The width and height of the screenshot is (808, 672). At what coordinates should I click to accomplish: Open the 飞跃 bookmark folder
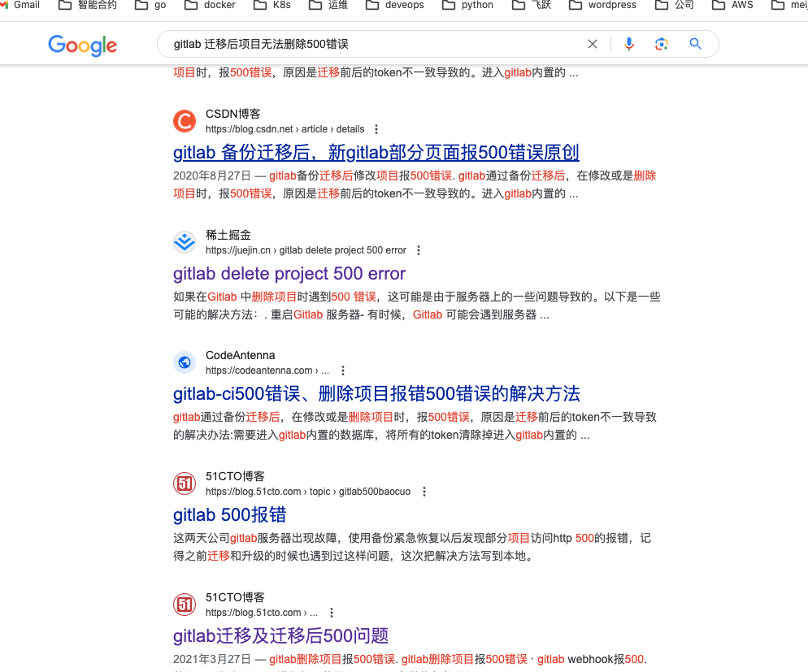[532, 5]
